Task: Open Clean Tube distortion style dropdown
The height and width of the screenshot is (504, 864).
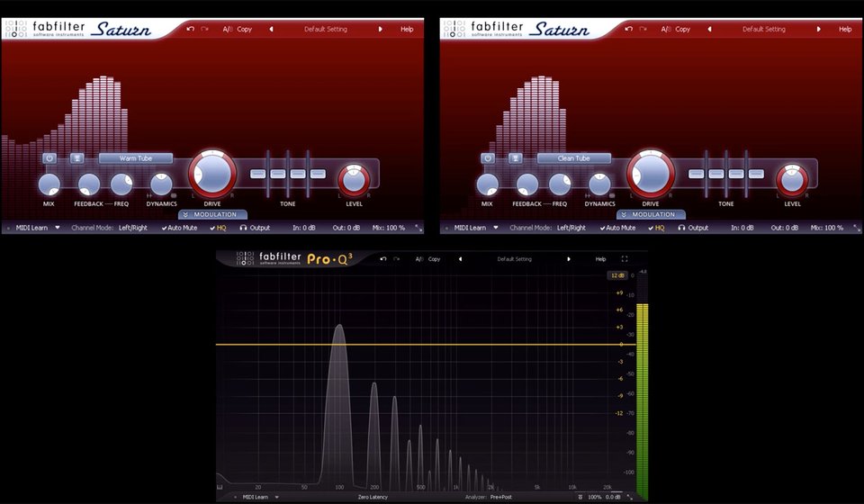Action: click(x=573, y=158)
